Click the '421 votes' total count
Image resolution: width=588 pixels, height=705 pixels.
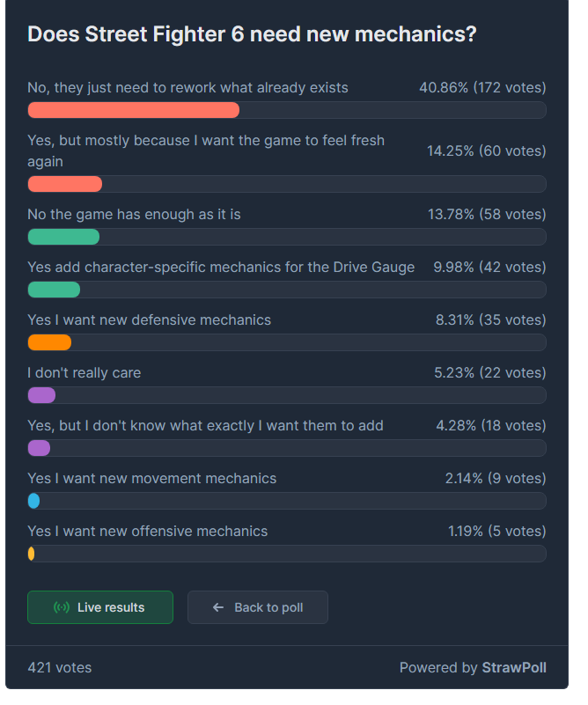coord(59,668)
